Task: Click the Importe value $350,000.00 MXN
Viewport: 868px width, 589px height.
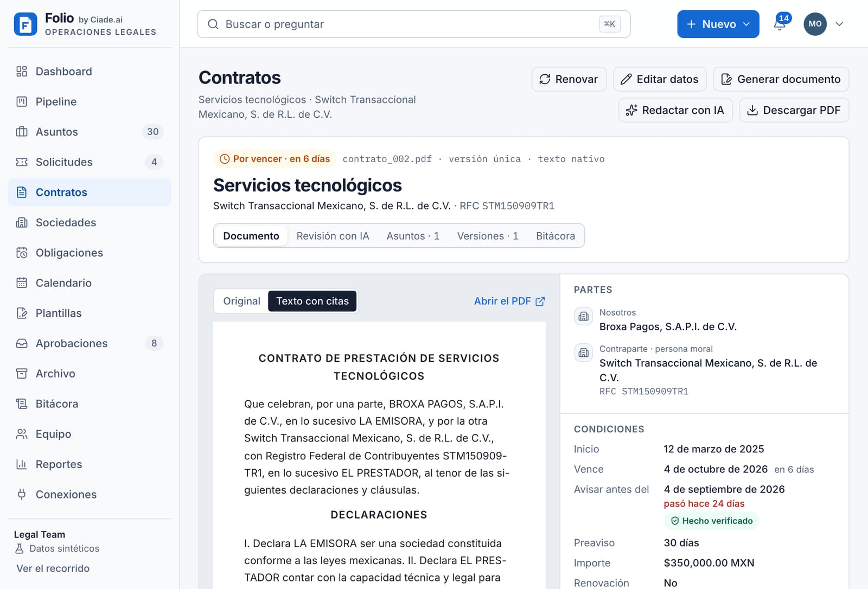Action: click(709, 563)
